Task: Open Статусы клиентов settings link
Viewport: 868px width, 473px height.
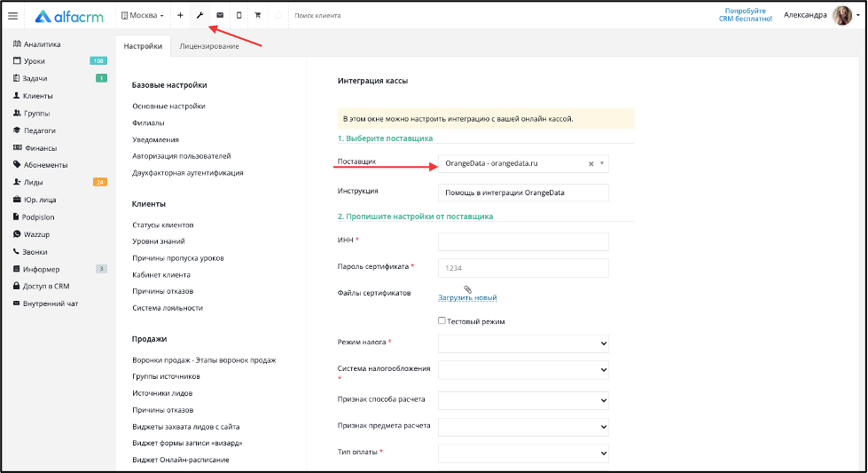Action: [163, 225]
